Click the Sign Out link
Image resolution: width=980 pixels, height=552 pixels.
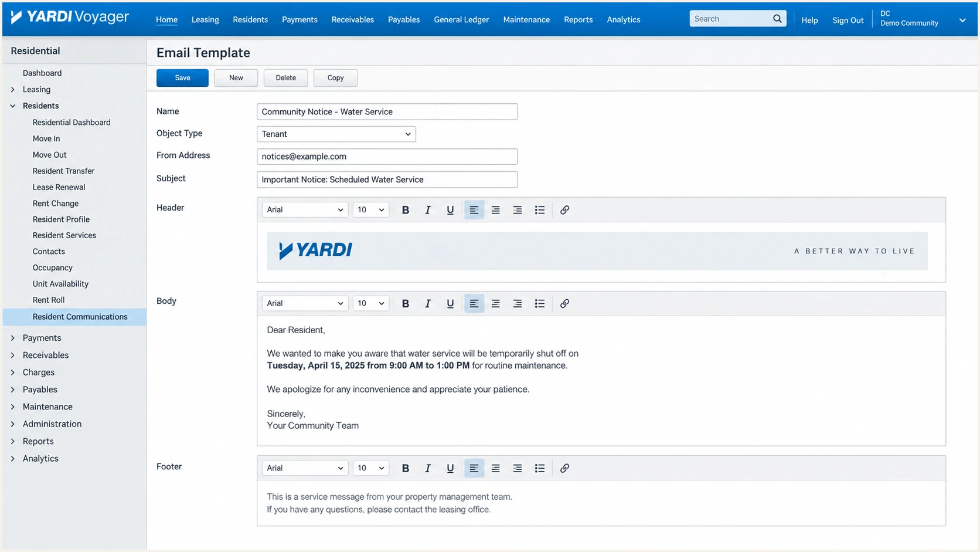(848, 20)
